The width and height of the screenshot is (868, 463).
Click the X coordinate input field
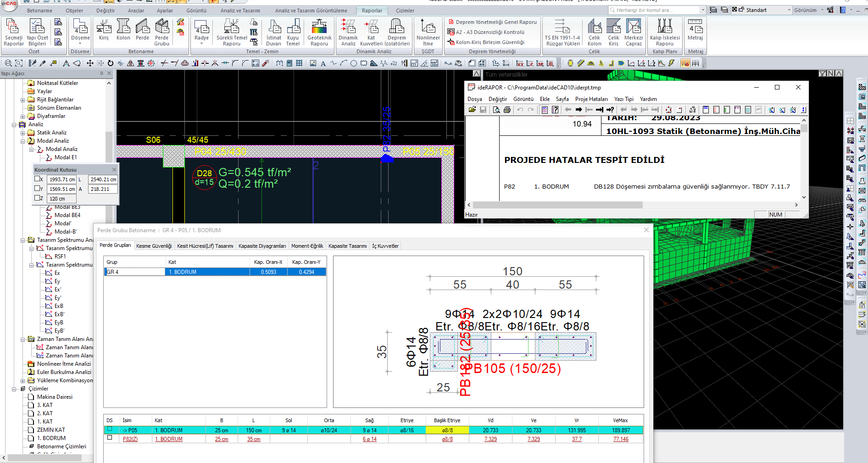coord(62,179)
